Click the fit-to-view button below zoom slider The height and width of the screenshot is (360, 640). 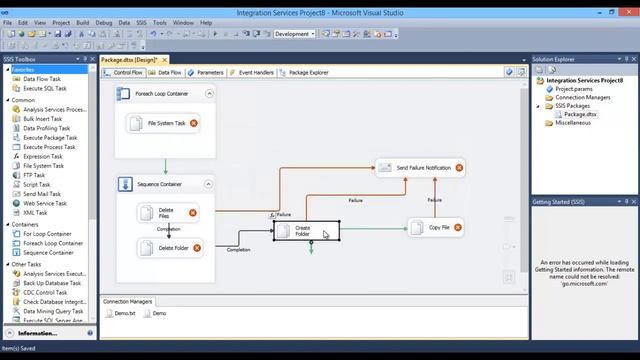[509, 278]
